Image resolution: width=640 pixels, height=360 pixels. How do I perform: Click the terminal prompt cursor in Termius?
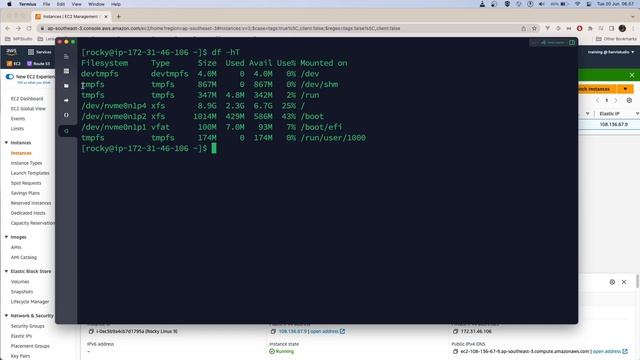pyautogui.click(x=214, y=148)
